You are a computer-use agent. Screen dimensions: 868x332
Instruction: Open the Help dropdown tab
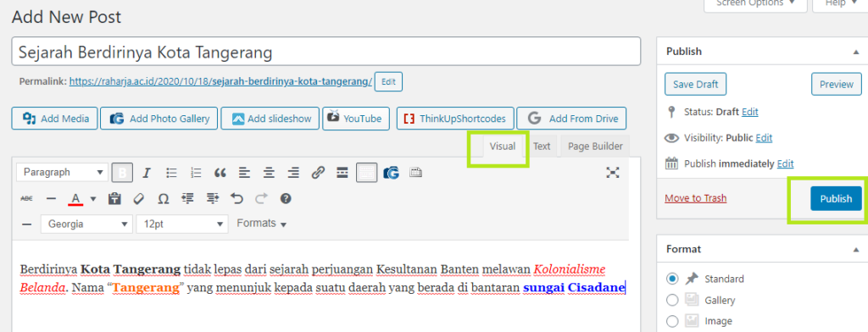point(840,3)
